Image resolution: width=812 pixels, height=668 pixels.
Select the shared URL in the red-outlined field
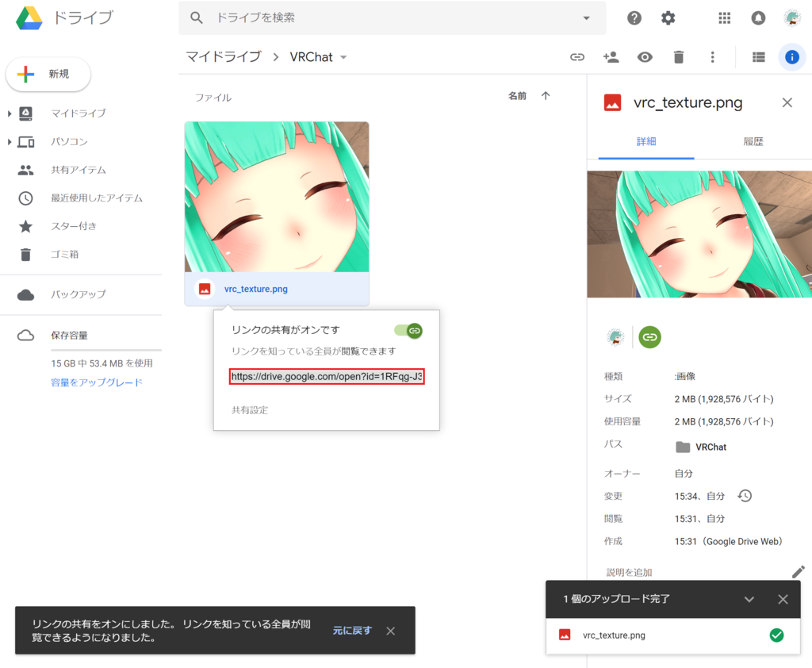click(x=326, y=376)
